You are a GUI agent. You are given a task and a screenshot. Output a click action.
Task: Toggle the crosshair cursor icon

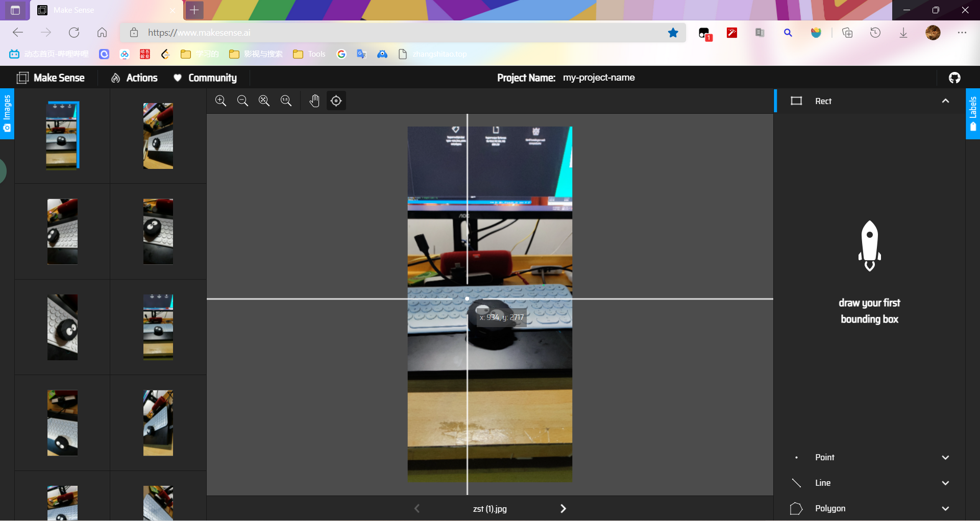pyautogui.click(x=336, y=101)
